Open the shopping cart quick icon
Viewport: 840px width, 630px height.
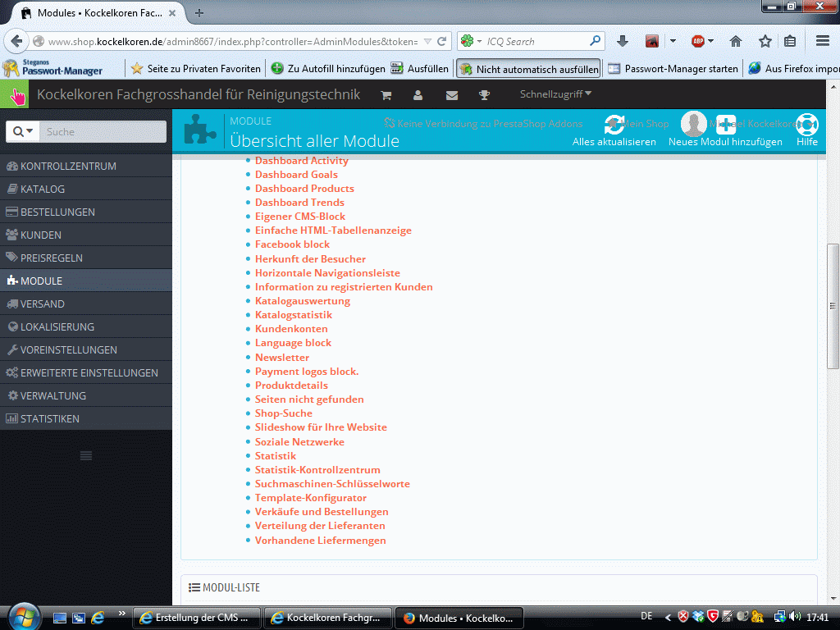(x=386, y=95)
